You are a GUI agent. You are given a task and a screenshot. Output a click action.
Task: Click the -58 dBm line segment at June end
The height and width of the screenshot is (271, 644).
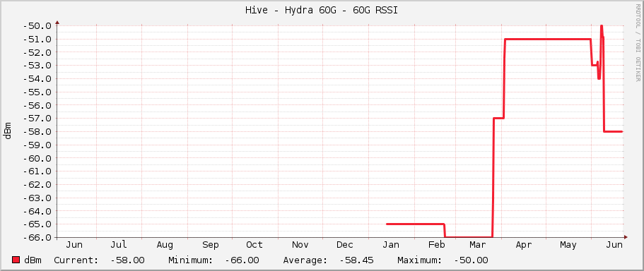click(x=613, y=131)
